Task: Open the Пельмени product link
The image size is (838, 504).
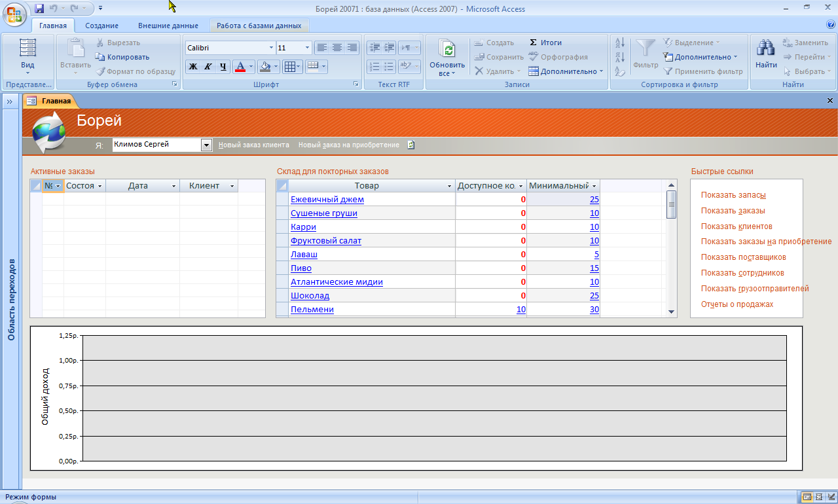Action: (312, 309)
